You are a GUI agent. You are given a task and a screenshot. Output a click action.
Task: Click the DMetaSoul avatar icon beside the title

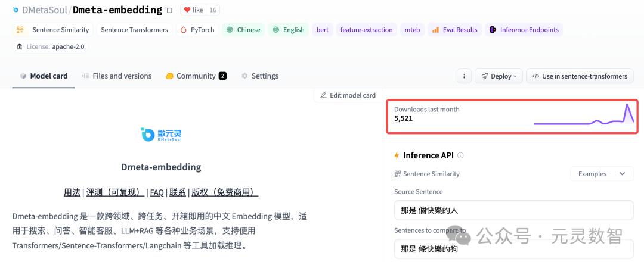[x=16, y=10]
